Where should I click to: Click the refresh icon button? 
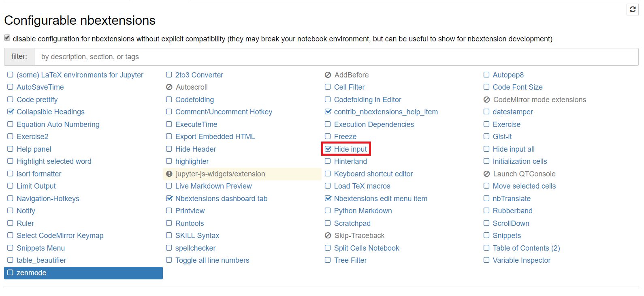pos(632,9)
